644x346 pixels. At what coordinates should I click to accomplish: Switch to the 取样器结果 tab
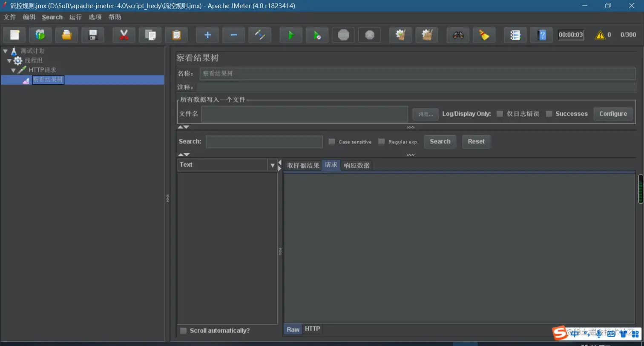coord(303,166)
